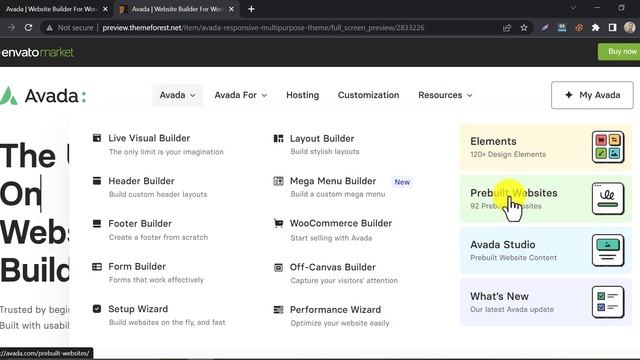Close the second browser tab
Image resolution: width=640 pixels, height=360 pixels.
click(231, 9)
